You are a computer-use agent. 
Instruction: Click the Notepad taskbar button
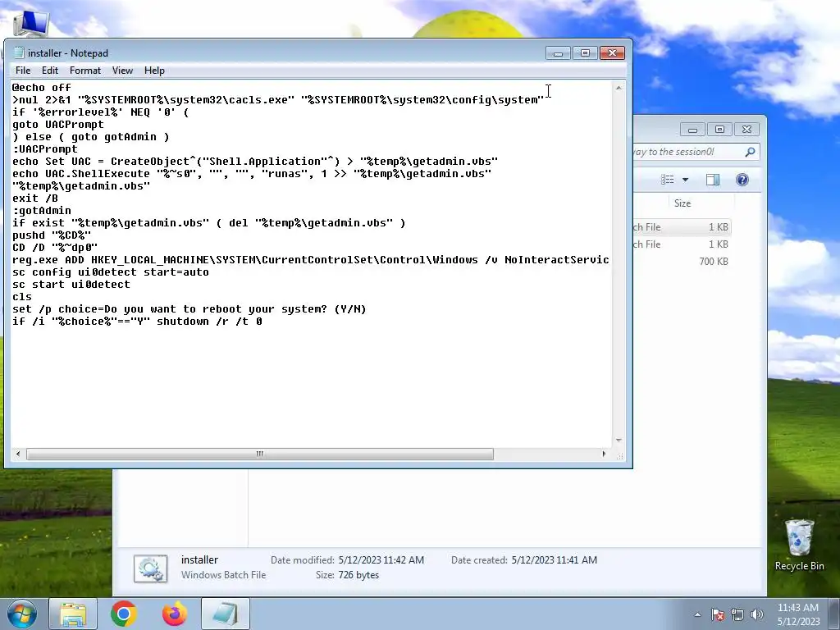[x=226, y=614]
